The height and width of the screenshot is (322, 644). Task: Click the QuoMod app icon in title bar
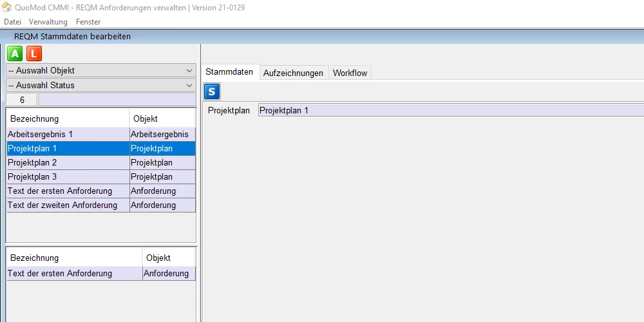pos(7,8)
